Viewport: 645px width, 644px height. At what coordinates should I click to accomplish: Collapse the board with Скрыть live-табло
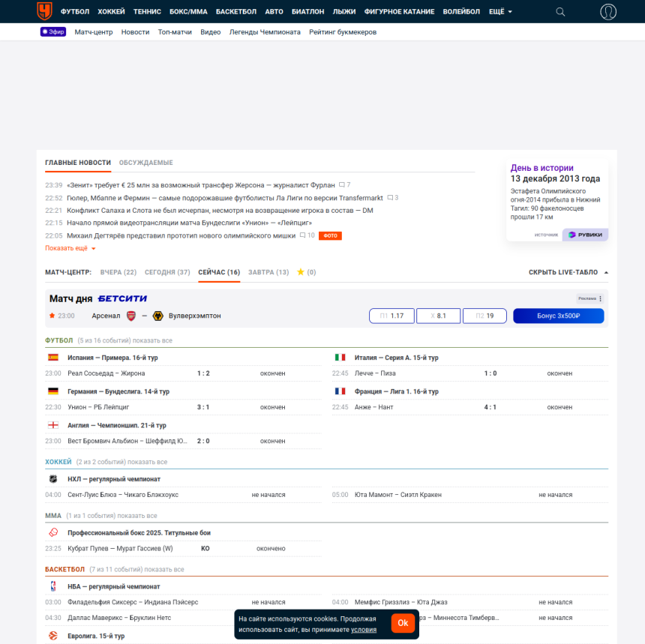pos(568,272)
